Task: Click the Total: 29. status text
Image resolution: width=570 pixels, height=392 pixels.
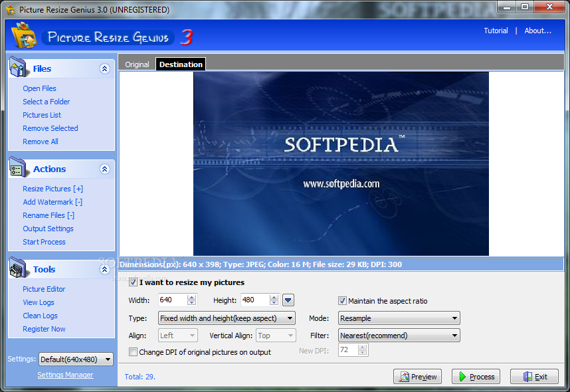Action: [140, 377]
